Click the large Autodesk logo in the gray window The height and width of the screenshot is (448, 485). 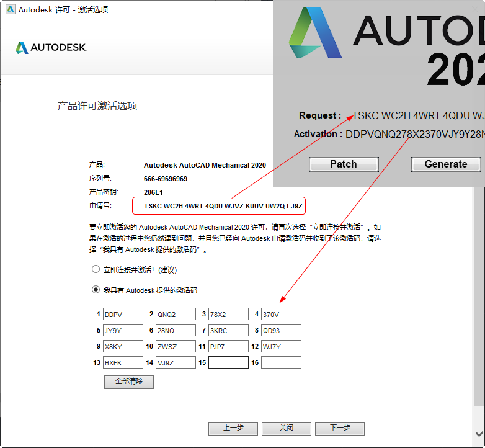pos(315,33)
